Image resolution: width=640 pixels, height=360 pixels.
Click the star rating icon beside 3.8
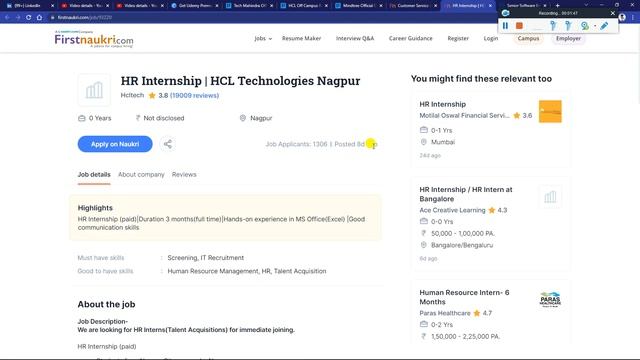(152, 96)
